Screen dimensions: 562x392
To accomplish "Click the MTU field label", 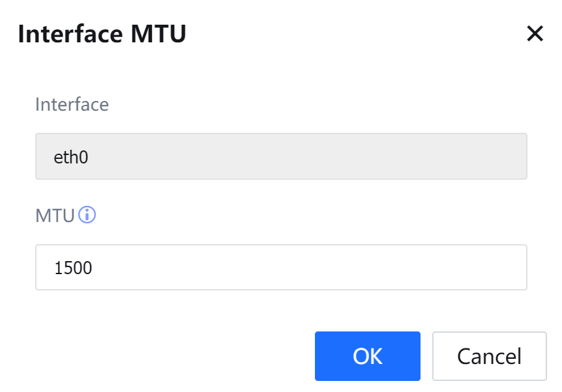I will pos(55,216).
